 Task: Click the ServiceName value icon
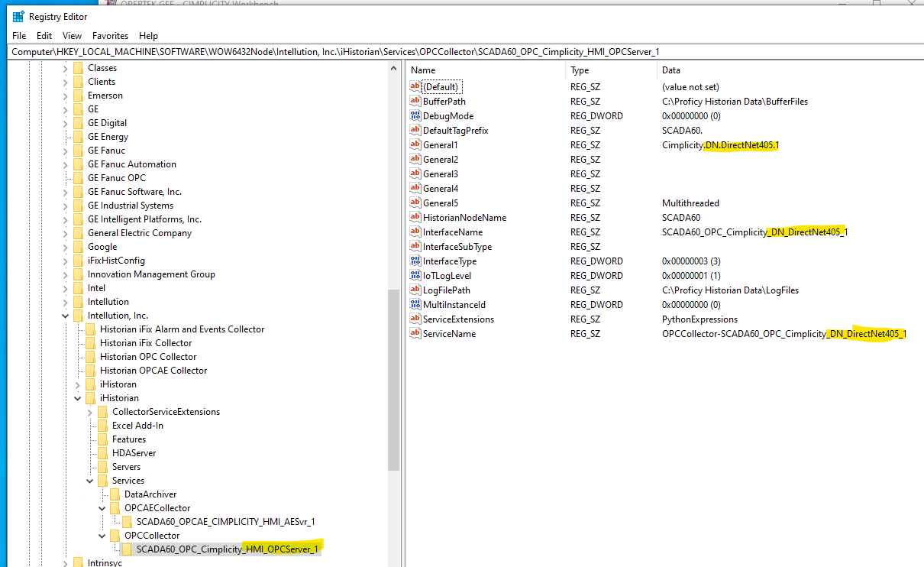coord(415,333)
